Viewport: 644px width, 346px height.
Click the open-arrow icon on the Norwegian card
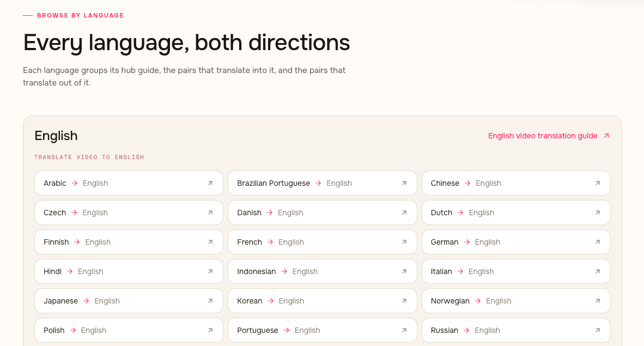click(598, 301)
